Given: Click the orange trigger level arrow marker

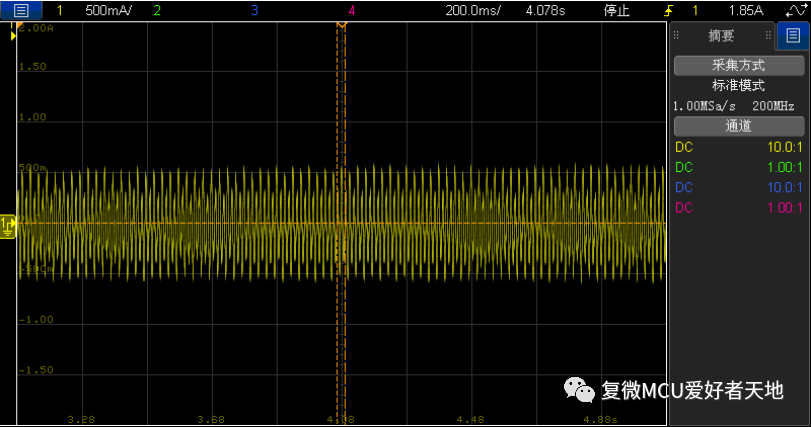Looking at the screenshot, I should click(x=13, y=36).
